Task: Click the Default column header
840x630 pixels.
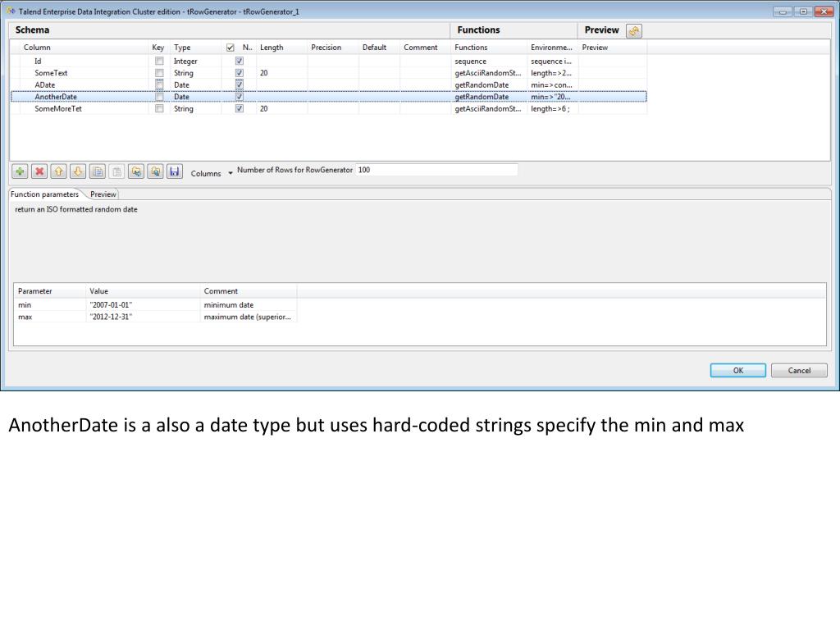Action: (379, 47)
